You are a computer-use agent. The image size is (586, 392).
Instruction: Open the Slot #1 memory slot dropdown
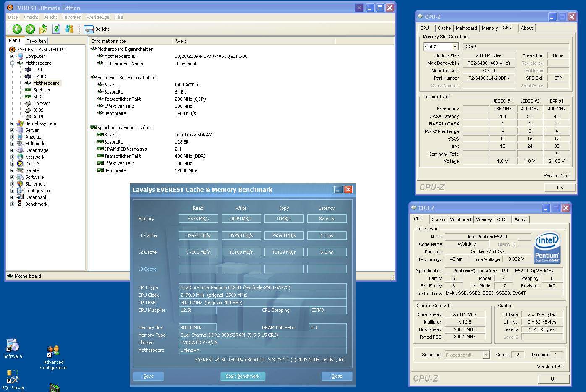pyautogui.click(x=455, y=47)
